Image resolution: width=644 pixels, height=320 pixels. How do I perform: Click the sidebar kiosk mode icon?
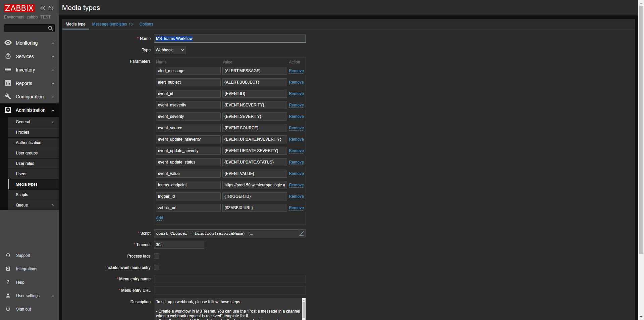(51, 8)
